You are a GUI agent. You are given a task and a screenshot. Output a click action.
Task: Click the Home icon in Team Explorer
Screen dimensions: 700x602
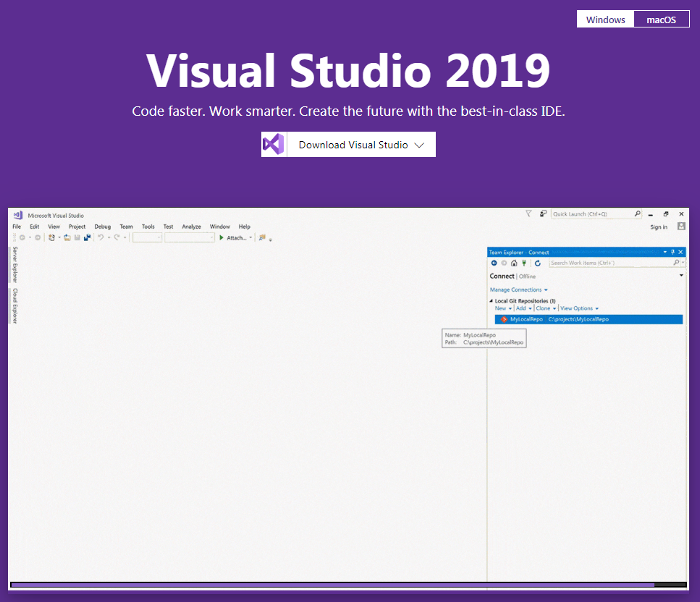click(x=513, y=263)
